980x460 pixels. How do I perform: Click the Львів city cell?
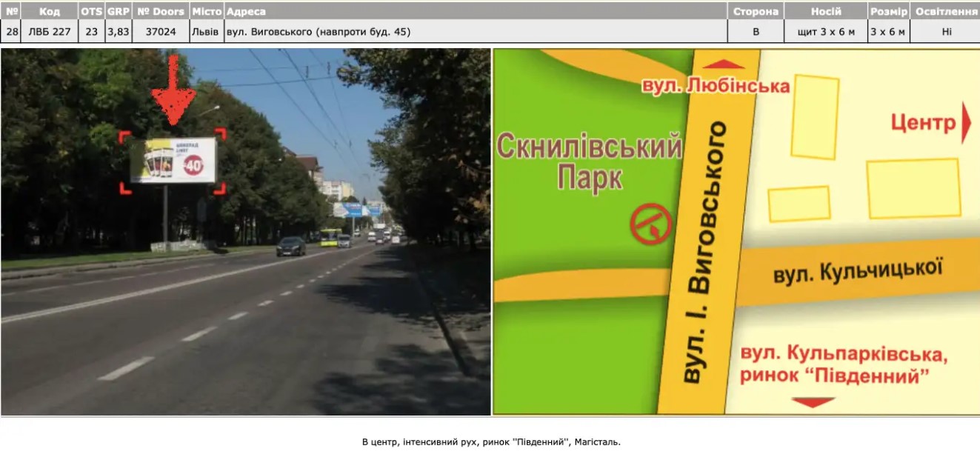pos(206,32)
